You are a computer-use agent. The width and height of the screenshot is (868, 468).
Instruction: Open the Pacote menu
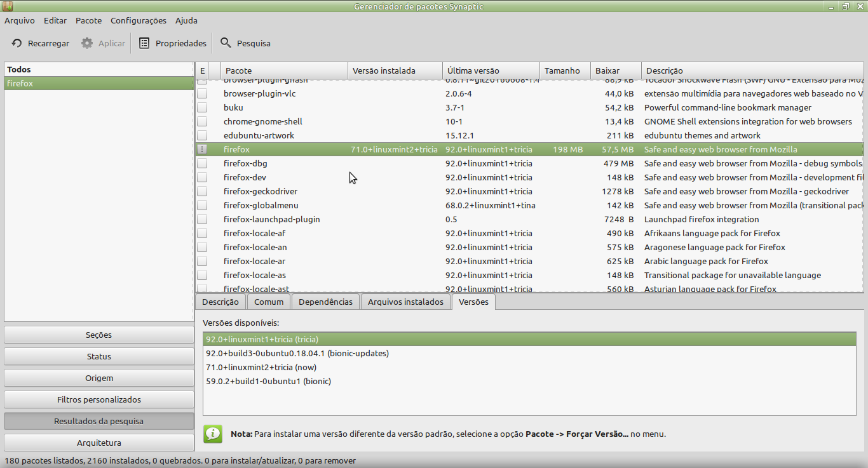click(x=88, y=20)
